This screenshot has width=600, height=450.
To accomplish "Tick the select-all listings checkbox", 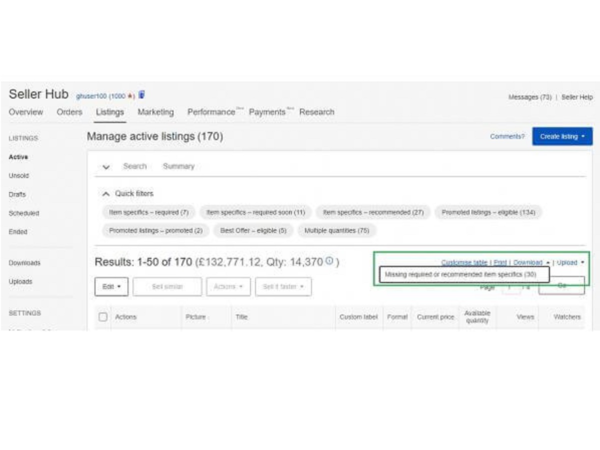I will coord(103,317).
